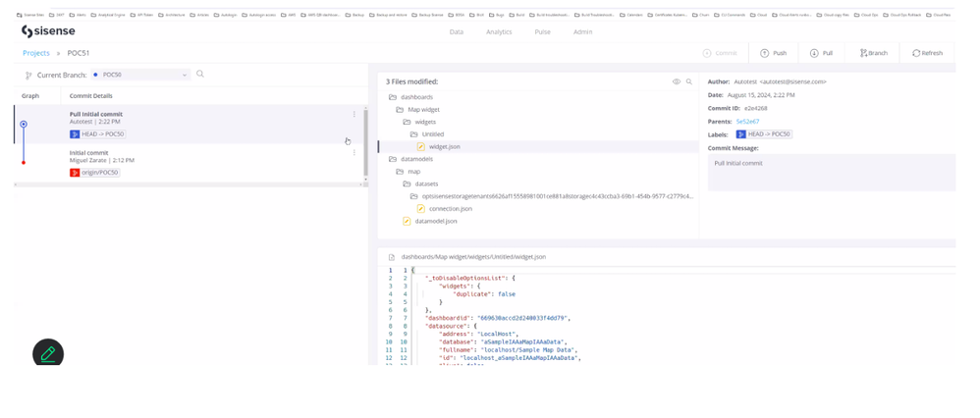The image size is (980, 418).
Task: Open the Admin tab
Action: coord(582,31)
